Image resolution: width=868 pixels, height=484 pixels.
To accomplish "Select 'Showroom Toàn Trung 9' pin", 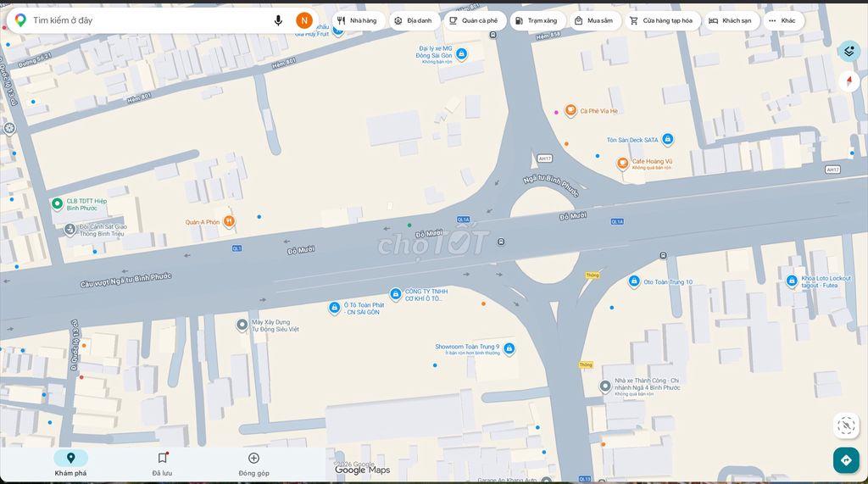I will tap(509, 348).
